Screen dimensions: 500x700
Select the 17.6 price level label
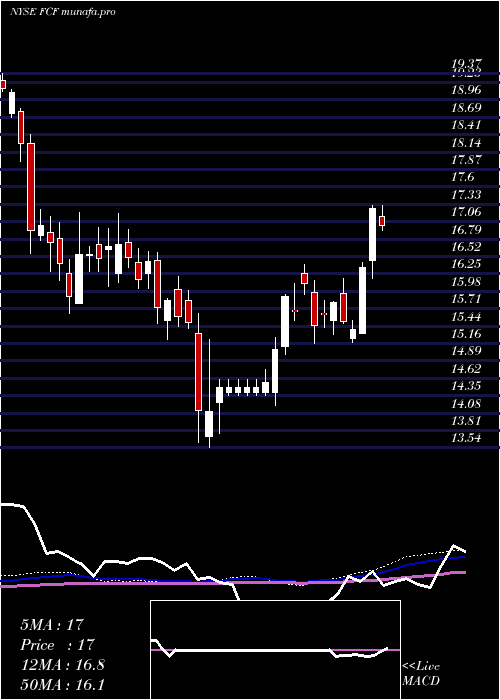pos(464,177)
